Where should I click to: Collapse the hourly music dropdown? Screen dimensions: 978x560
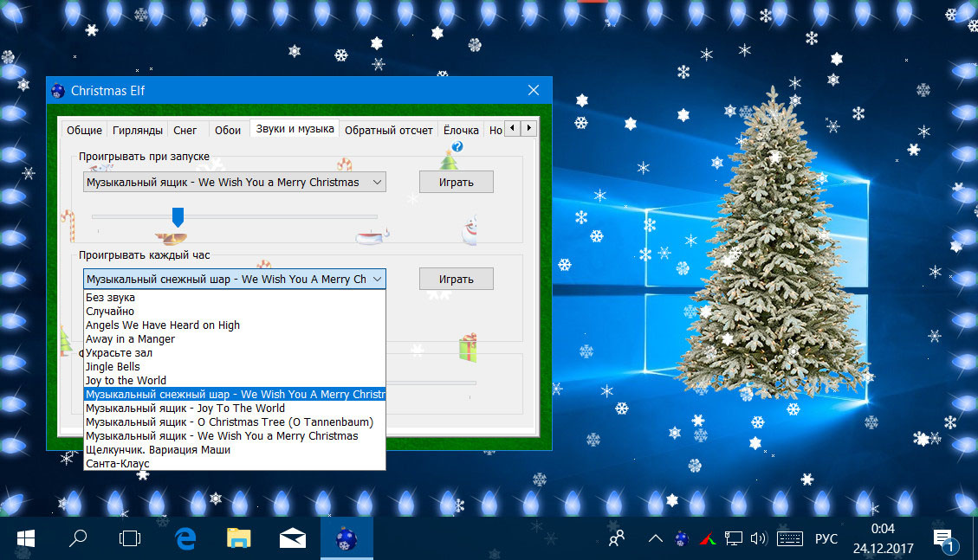(x=376, y=280)
